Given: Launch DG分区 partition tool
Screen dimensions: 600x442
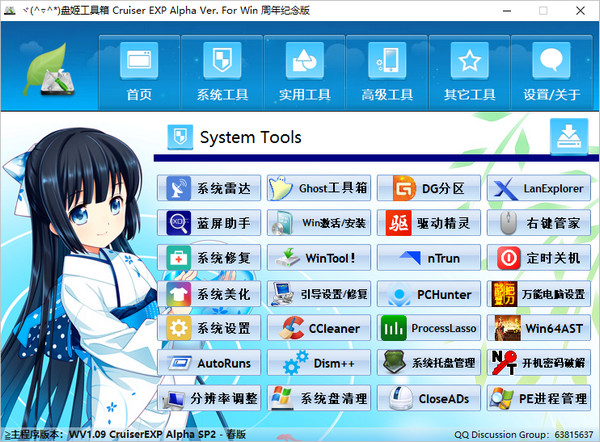Looking at the screenshot, I should coord(429,188).
